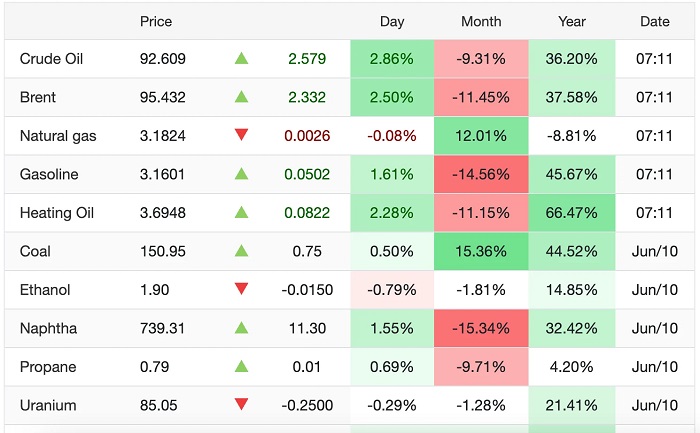Click Heating Oil year change 66.47%

(x=571, y=213)
